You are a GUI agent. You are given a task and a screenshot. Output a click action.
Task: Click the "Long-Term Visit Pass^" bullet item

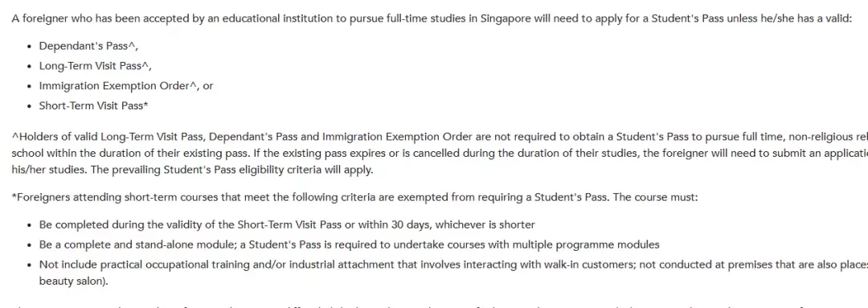click(x=95, y=66)
